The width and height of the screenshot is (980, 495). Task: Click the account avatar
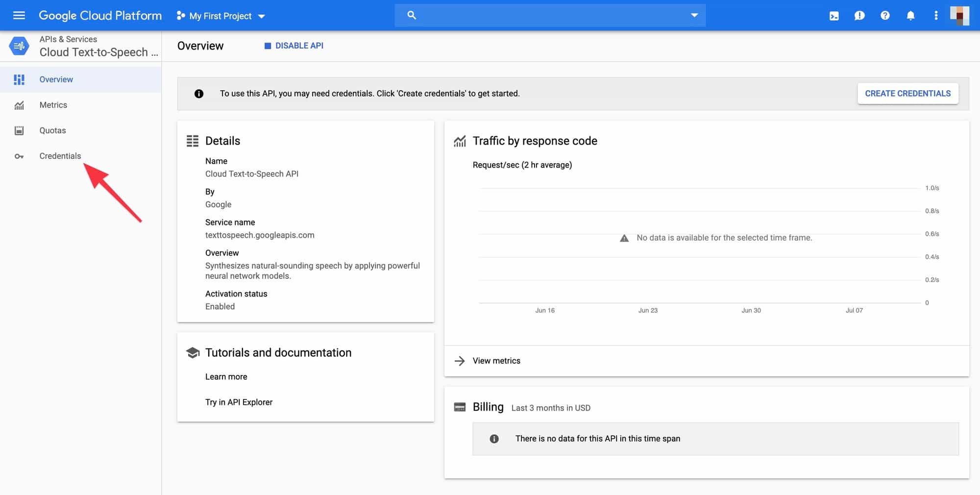click(x=959, y=15)
